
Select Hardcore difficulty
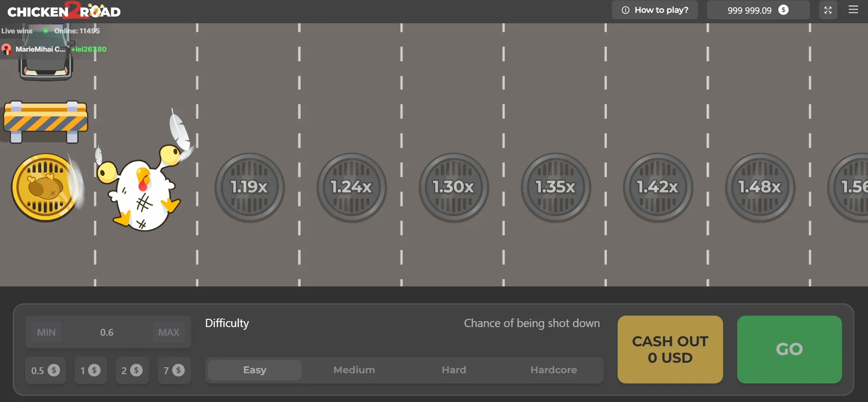click(x=554, y=370)
